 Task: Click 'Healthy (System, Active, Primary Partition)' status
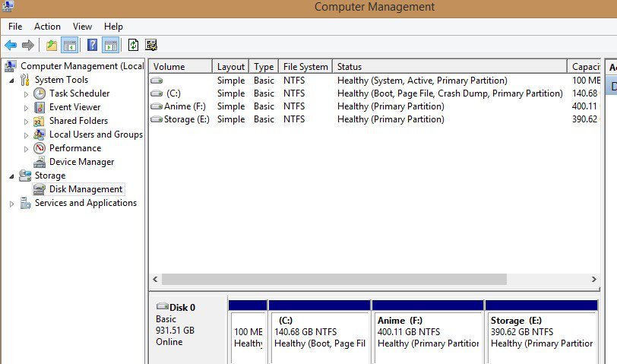pos(422,81)
